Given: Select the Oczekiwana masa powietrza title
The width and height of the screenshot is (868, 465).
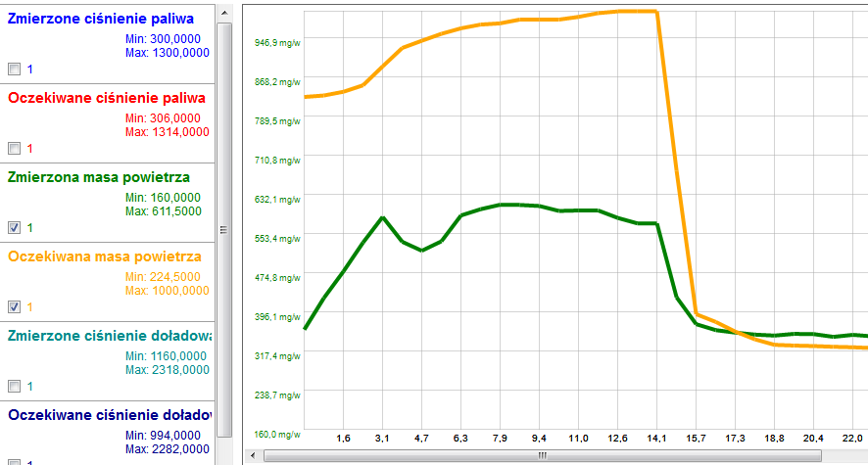Looking at the screenshot, I should (x=104, y=256).
